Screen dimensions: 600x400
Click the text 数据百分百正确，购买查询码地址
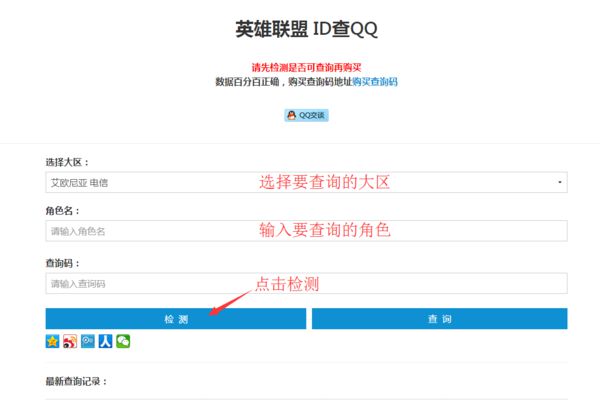pos(284,82)
